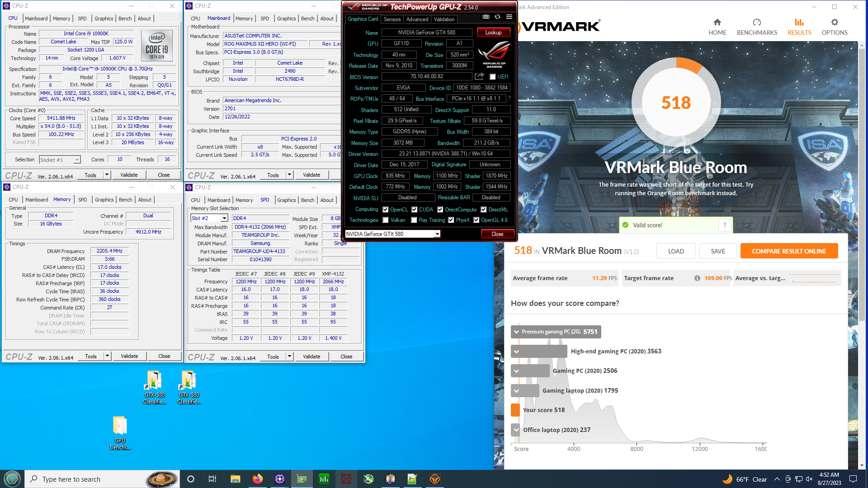Click the Cortana circle icon on the taskbar

coord(190,479)
